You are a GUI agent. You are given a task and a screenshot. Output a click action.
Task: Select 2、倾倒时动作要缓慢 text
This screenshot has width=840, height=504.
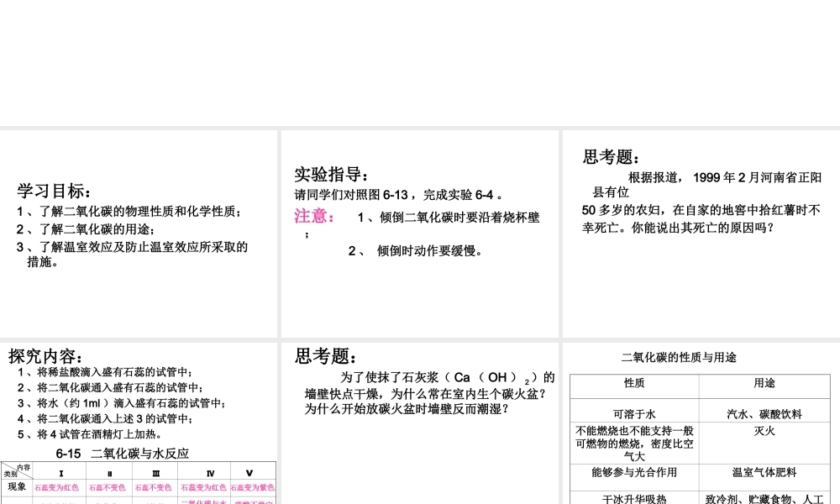[415, 250]
